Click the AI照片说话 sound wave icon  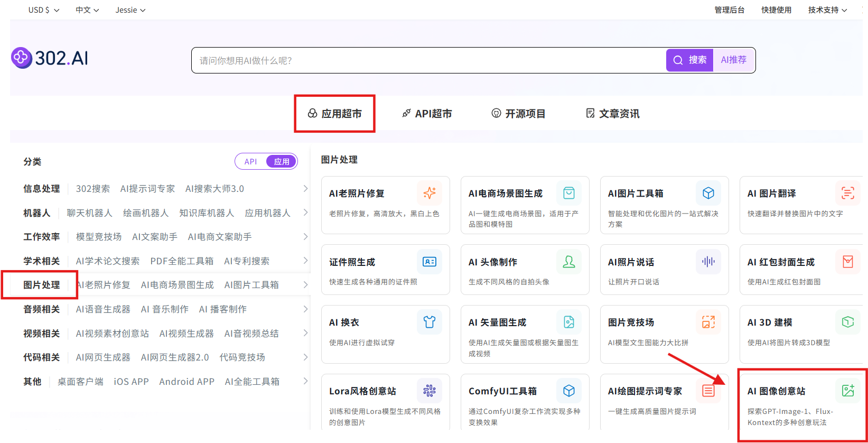pos(708,262)
